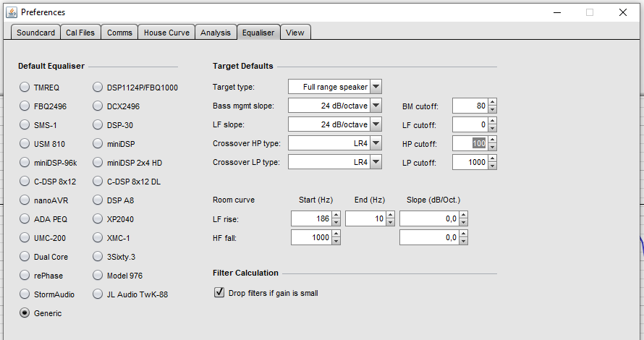Increase LF cutoff with up arrow
The height and width of the screenshot is (340, 644).
(493, 121)
